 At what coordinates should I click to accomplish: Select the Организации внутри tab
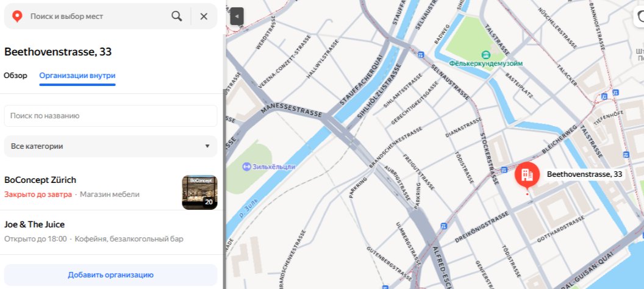tap(77, 76)
